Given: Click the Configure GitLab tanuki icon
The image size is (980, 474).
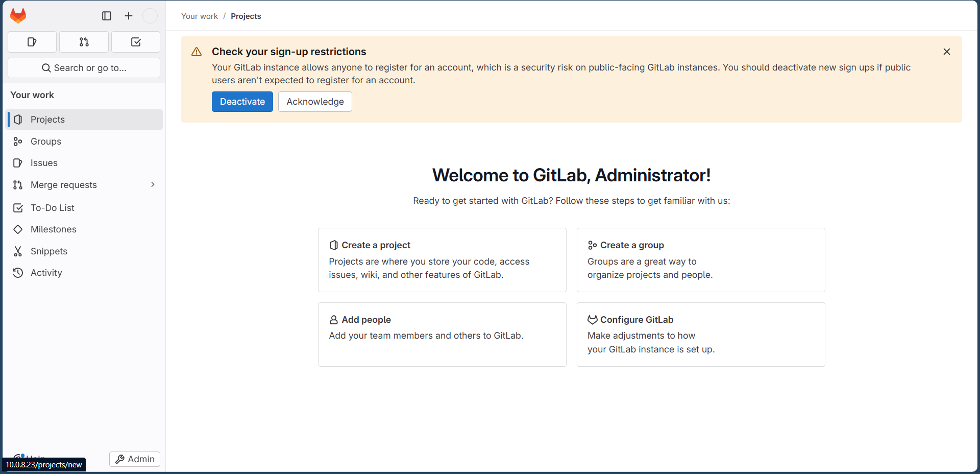Looking at the screenshot, I should tap(592, 320).
